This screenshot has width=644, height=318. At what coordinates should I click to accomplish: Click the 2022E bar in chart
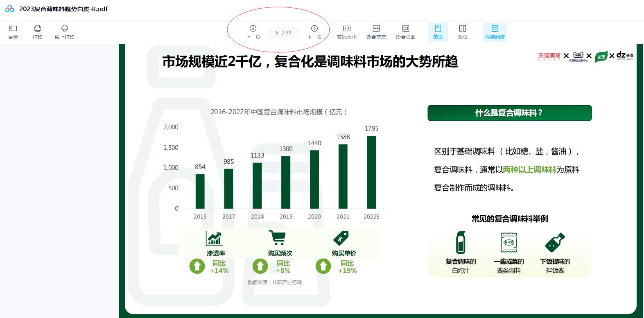pos(371,172)
